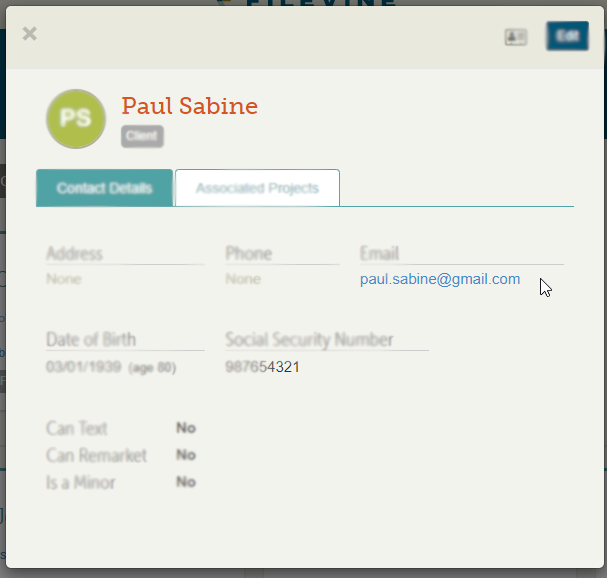Click the Social Security Number label
This screenshot has width=607, height=578.
[x=309, y=340]
